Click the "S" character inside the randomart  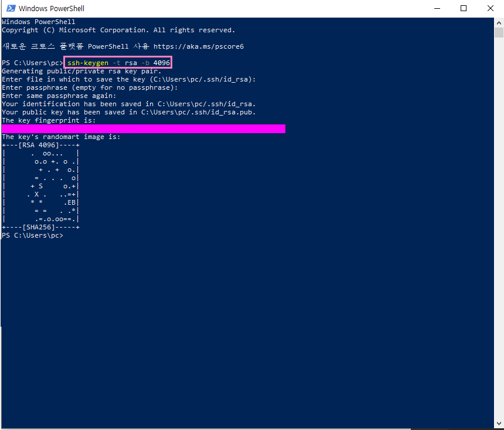(40, 186)
